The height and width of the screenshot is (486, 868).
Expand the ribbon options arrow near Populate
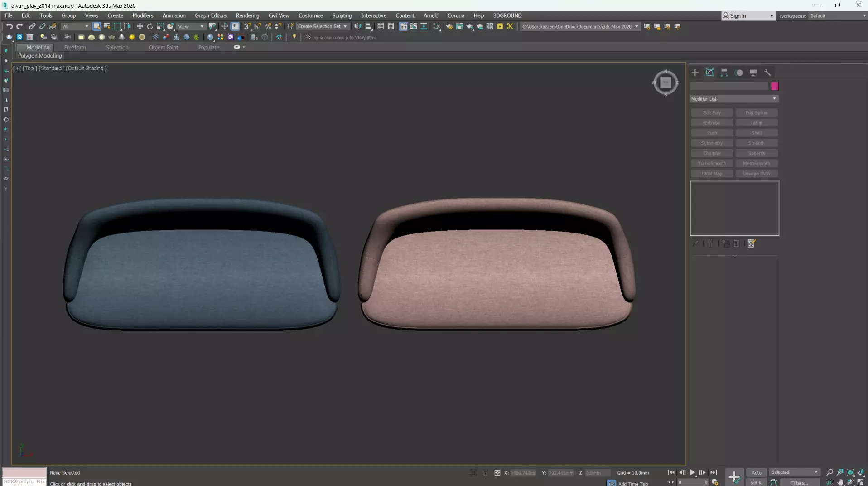(x=244, y=47)
